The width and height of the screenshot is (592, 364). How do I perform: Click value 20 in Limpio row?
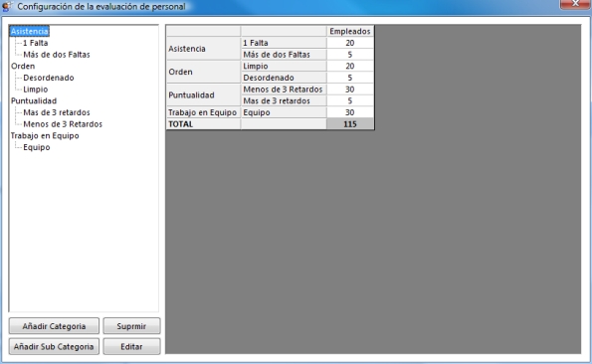point(350,66)
